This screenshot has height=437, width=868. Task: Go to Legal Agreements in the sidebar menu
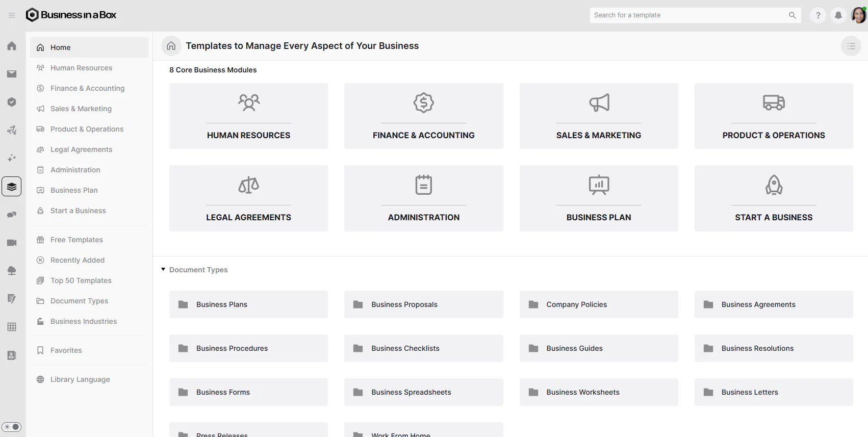pyautogui.click(x=89, y=149)
